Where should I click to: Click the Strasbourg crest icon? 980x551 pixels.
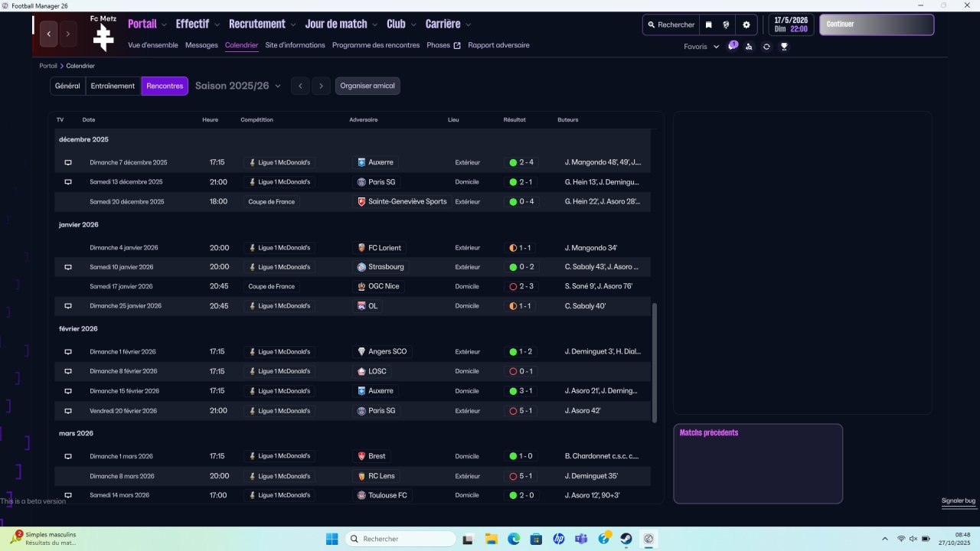pyautogui.click(x=361, y=267)
